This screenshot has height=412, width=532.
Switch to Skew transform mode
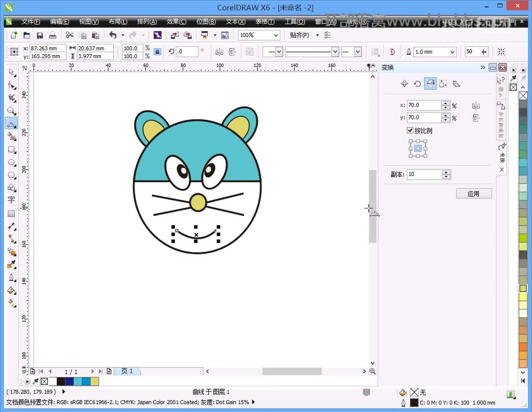(456, 84)
